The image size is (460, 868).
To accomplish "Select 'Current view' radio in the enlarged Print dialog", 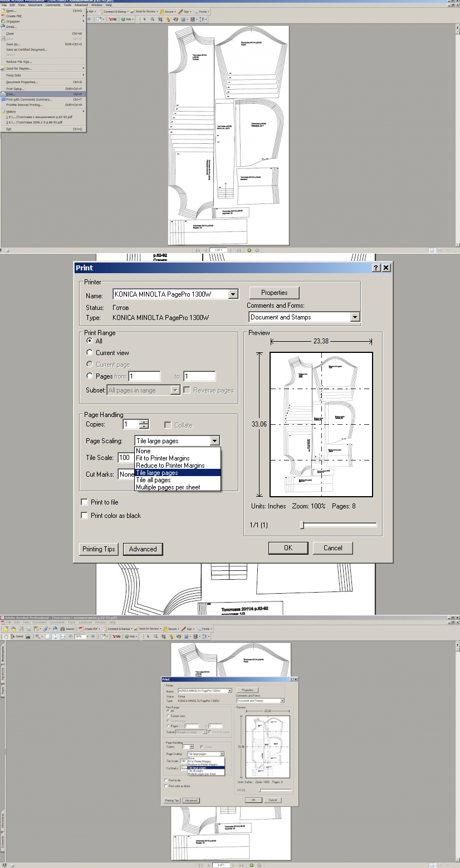I will 90,352.
